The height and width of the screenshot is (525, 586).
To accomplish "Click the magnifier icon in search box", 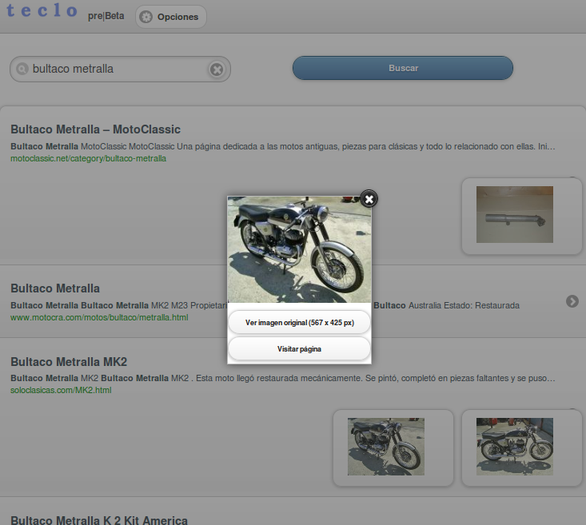I will pos(22,69).
